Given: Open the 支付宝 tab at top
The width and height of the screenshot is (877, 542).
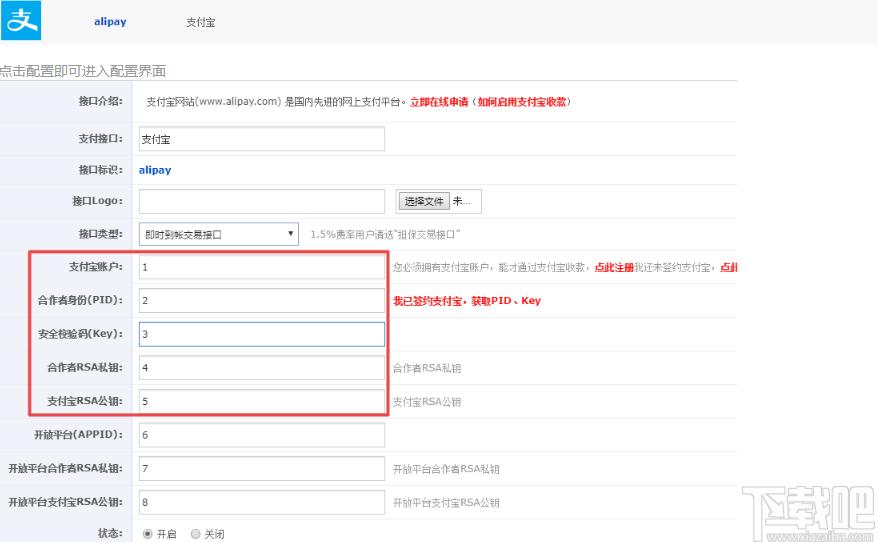Looking at the screenshot, I should pyautogui.click(x=201, y=22).
